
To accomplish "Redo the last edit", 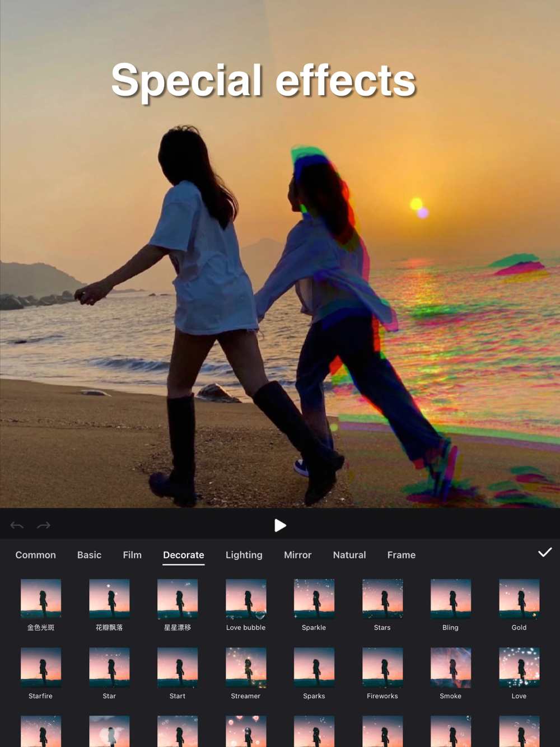I will 44,525.
